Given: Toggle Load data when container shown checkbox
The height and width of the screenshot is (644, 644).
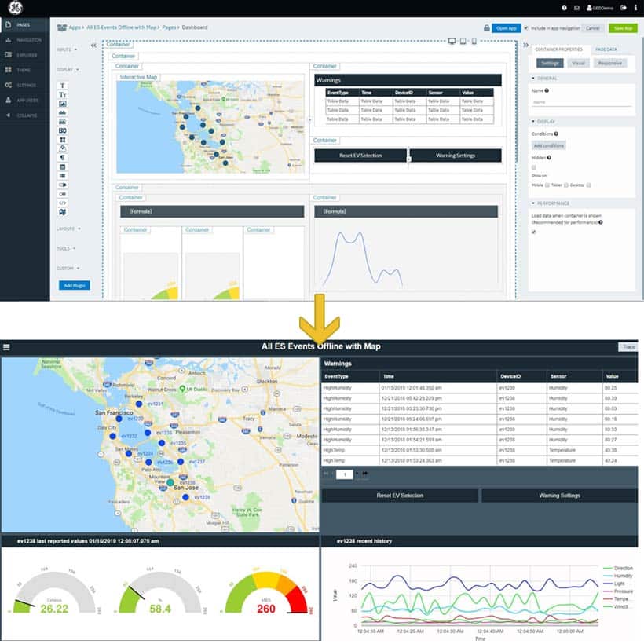Looking at the screenshot, I should (534, 232).
